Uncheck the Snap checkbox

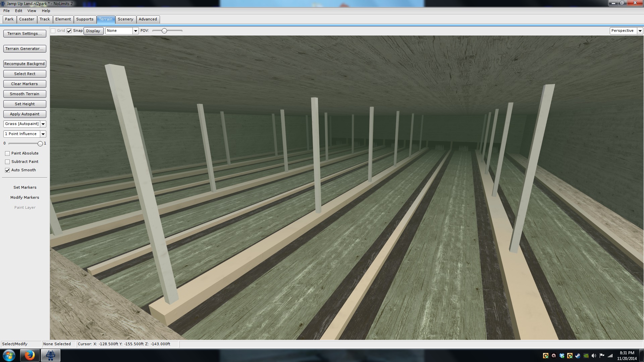[x=69, y=31]
